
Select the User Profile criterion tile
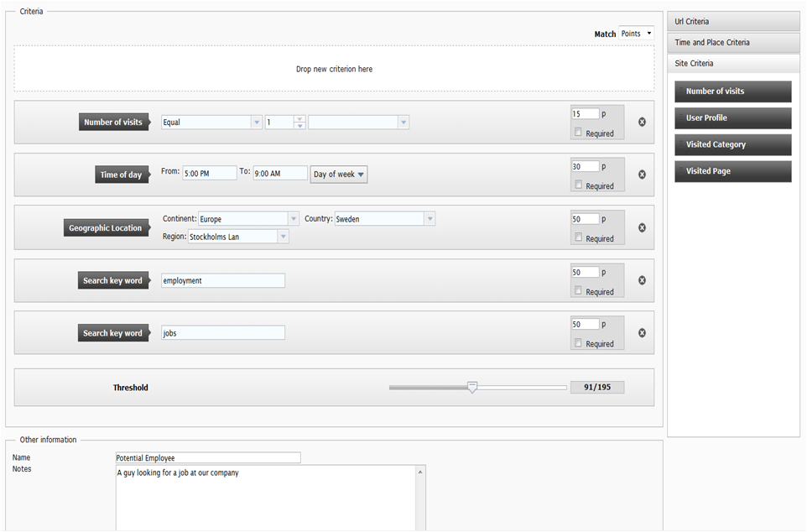point(732,118)
